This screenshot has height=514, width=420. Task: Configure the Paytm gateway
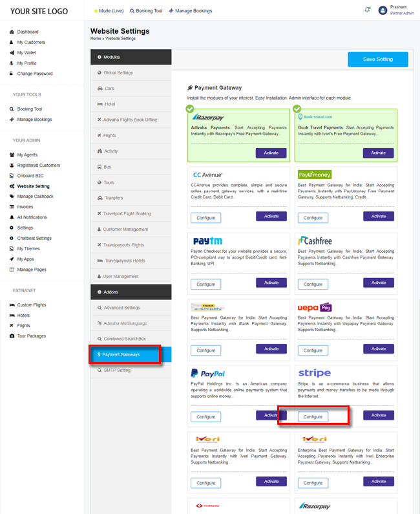[205, 284]
